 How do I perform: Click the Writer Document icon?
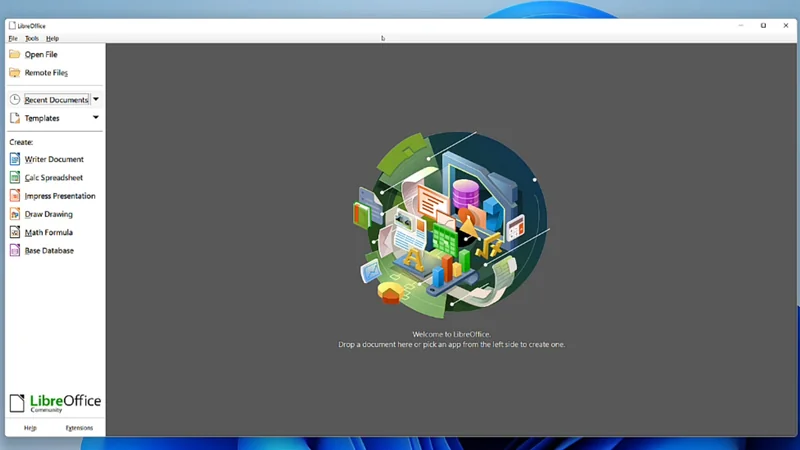pos(15,159)
